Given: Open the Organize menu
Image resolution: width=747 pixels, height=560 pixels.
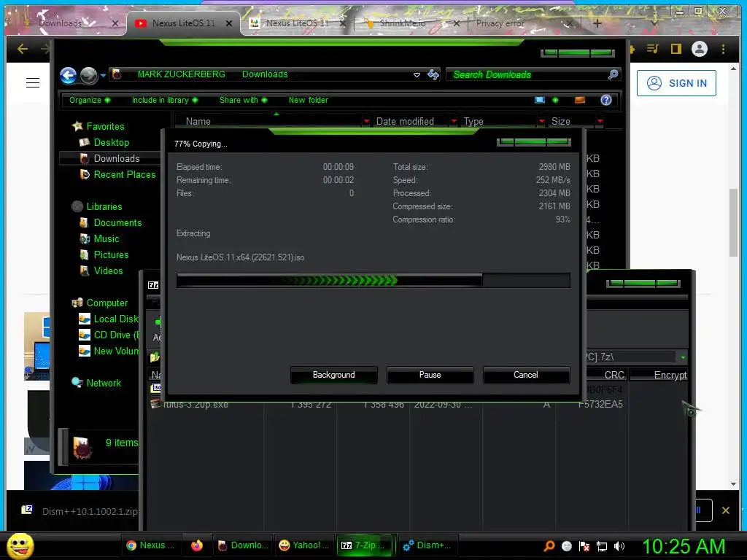Looking at the screenshot, I should 89,100.
